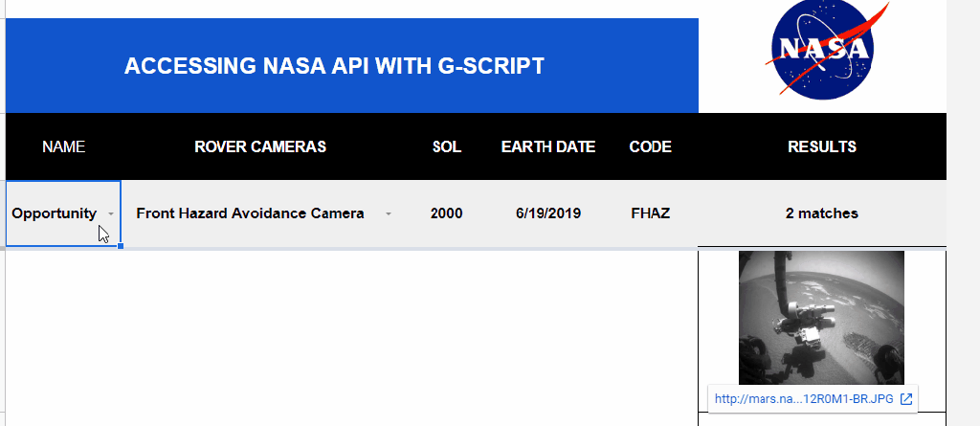This screenshot has height=426, width=980.
Task: Click the RESULTS column header
Action: tap(821, 146)
